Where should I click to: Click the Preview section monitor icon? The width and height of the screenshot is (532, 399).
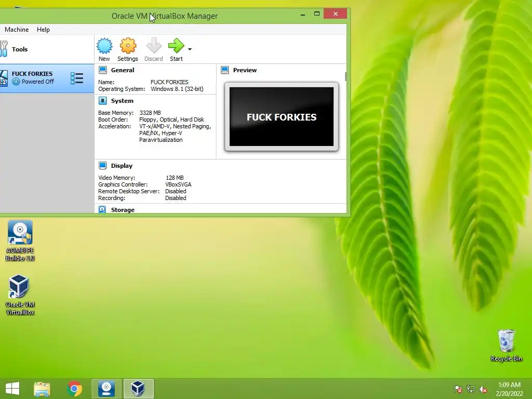coord(224,70)
